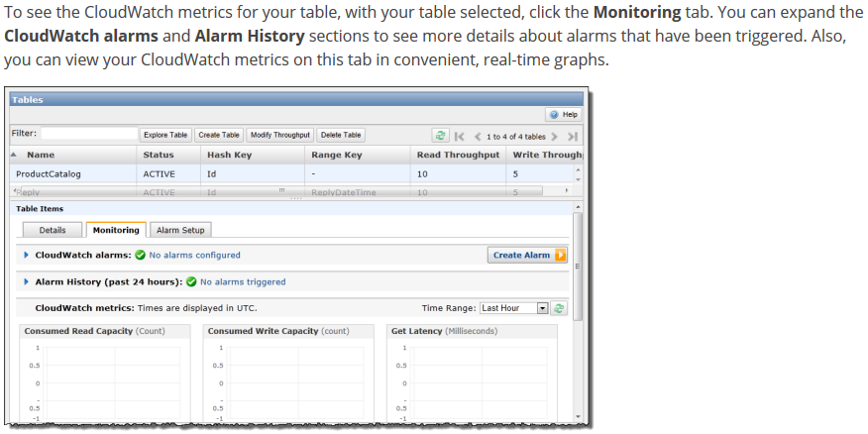Image resolution: width=868 pixels, height=434 pixels.
Task: Click the No alarms triggered link
Action: 243,281
